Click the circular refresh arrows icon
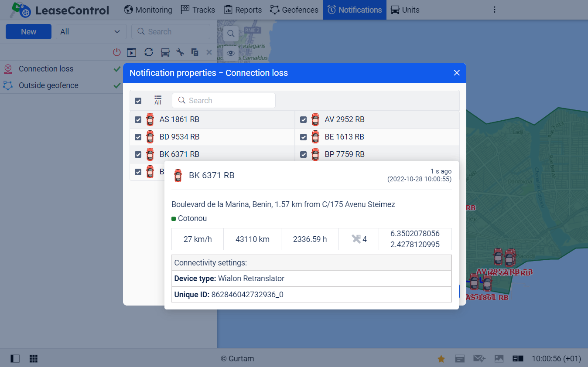 coord(149,52)
